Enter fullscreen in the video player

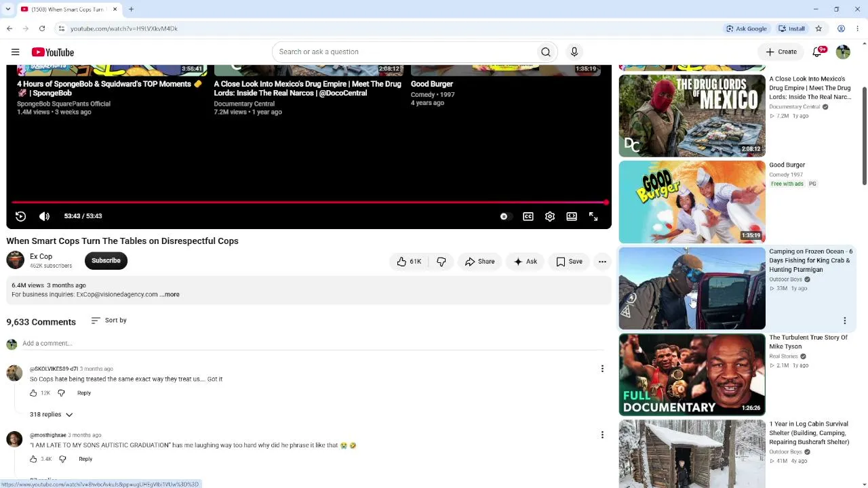(x=593, y=216)
